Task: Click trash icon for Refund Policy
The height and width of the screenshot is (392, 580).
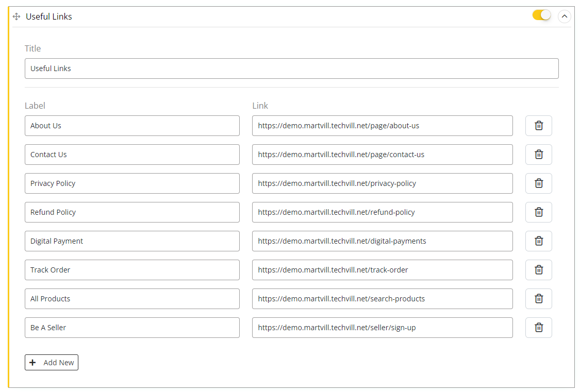Action: [538, 212]
